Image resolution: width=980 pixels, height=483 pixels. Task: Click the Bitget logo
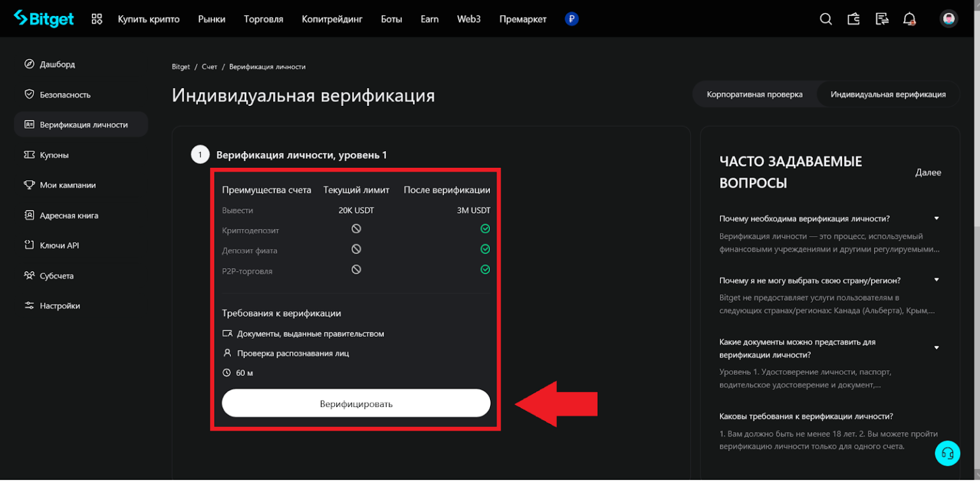43,19
